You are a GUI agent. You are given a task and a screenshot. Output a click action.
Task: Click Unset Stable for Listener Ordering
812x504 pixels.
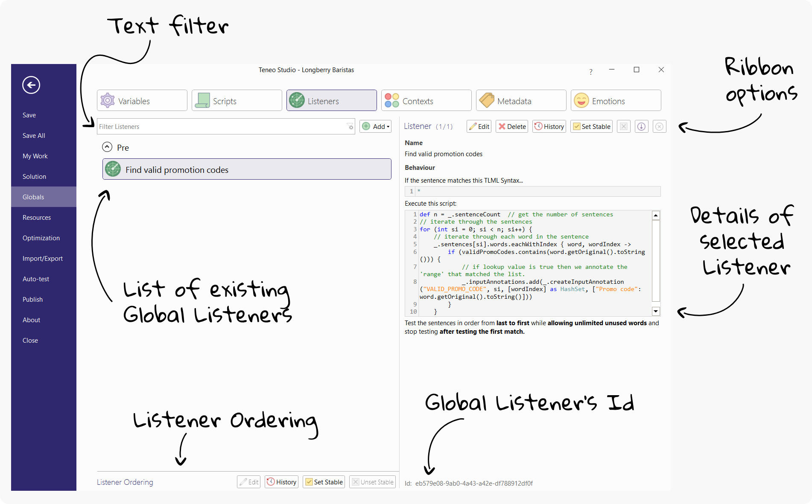372,482
